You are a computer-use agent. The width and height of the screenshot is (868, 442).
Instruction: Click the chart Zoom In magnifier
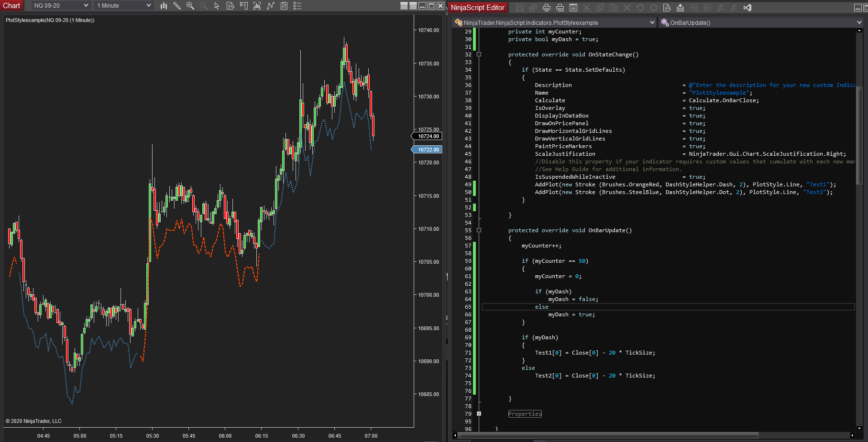[x=190, y=6]
